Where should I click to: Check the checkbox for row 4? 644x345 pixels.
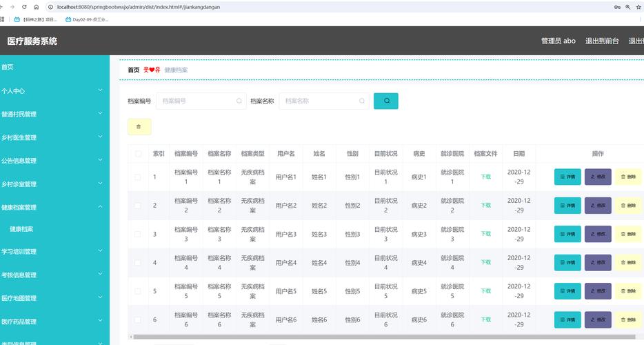(x=138, y=262)
